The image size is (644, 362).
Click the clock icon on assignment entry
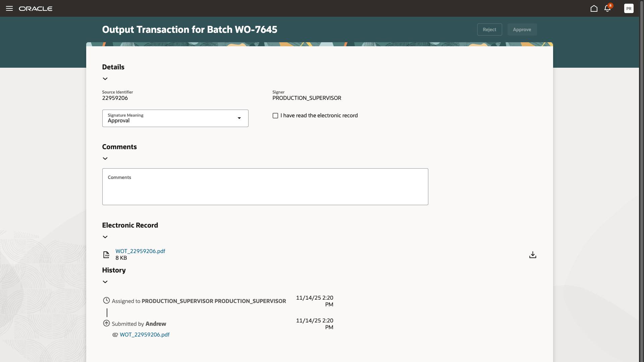(106, 300)
